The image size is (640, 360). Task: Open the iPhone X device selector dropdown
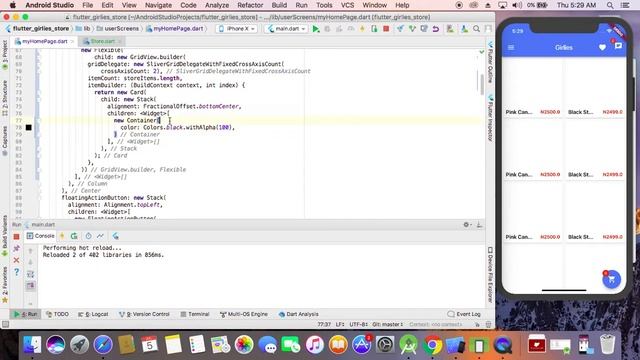click(237, 29)
